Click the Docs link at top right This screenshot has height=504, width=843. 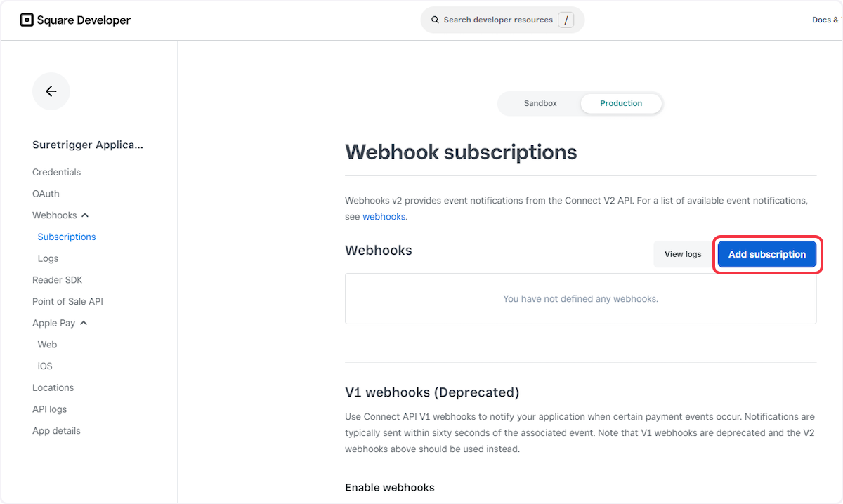point(825,20)
